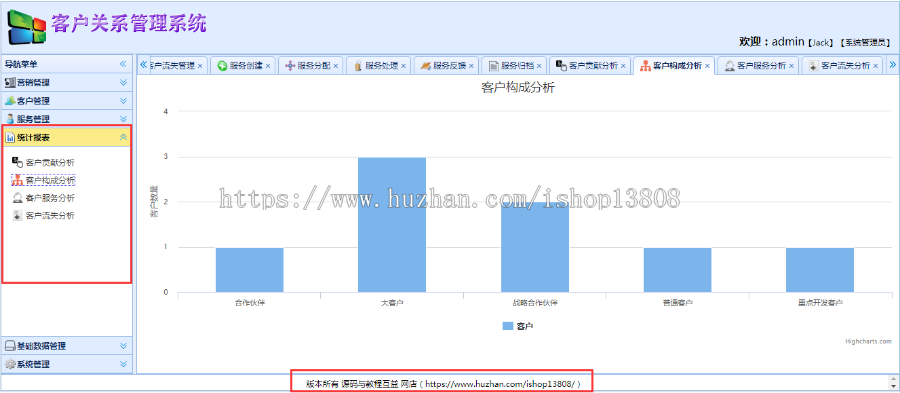Screen dimensions: 900x393
Task: Click the 统计报表 chart icon
Action: [10, 137]
